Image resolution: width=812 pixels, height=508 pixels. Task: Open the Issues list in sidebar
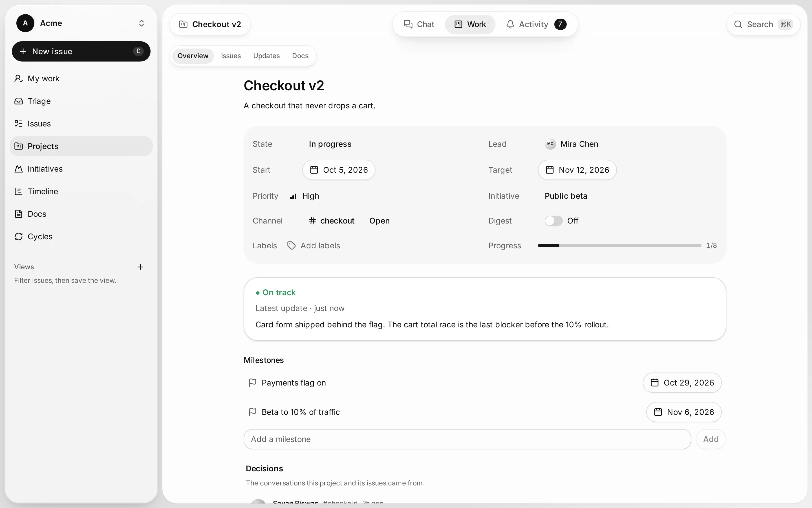tap(81, 124)
